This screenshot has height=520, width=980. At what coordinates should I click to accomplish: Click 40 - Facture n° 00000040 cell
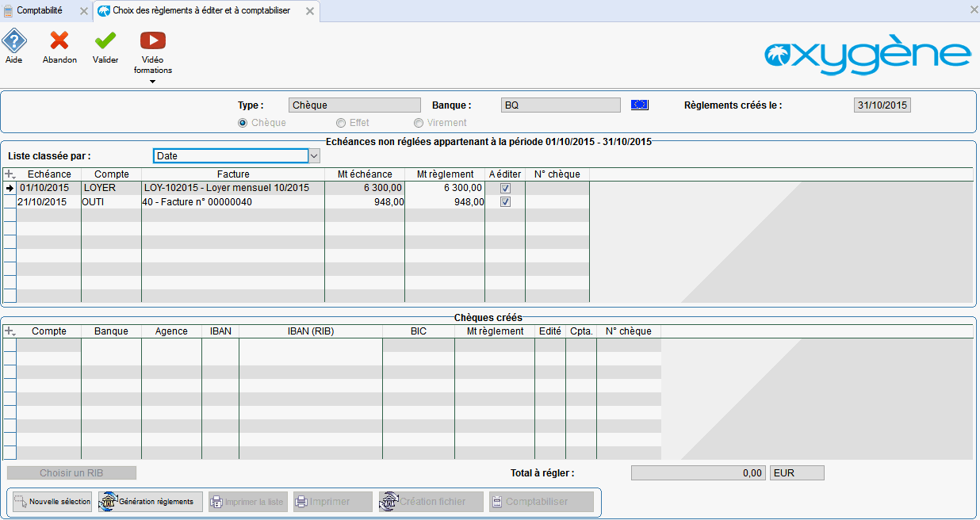point(233,202)
